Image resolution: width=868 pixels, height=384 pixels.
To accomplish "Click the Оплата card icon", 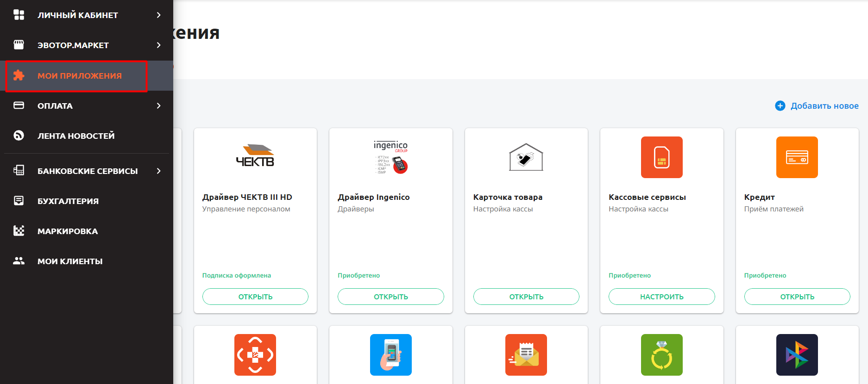I will point(19,105).
